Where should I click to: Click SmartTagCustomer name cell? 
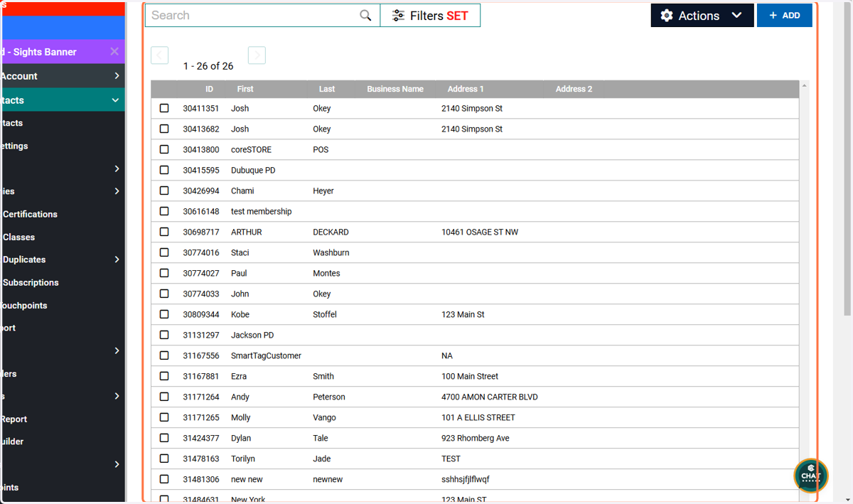click(x=266, y=355)
